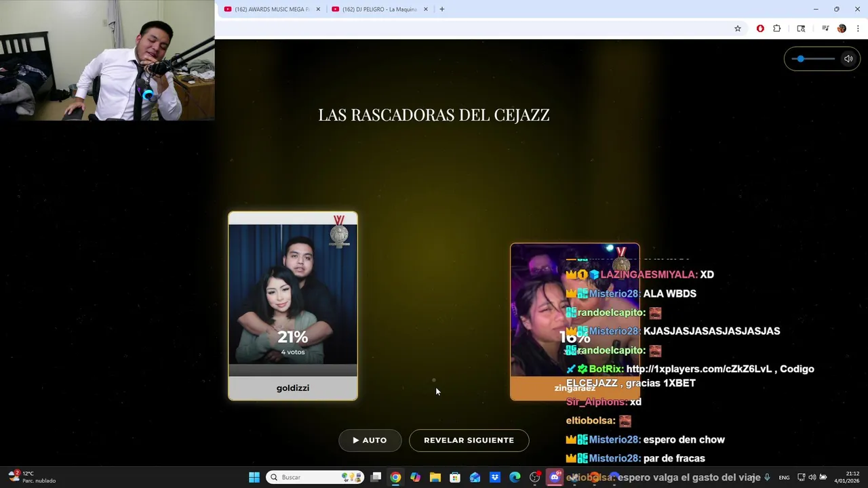Click the 21% result on goldizzi card
The height and width of the screenshot is (488, 868).
293,337
